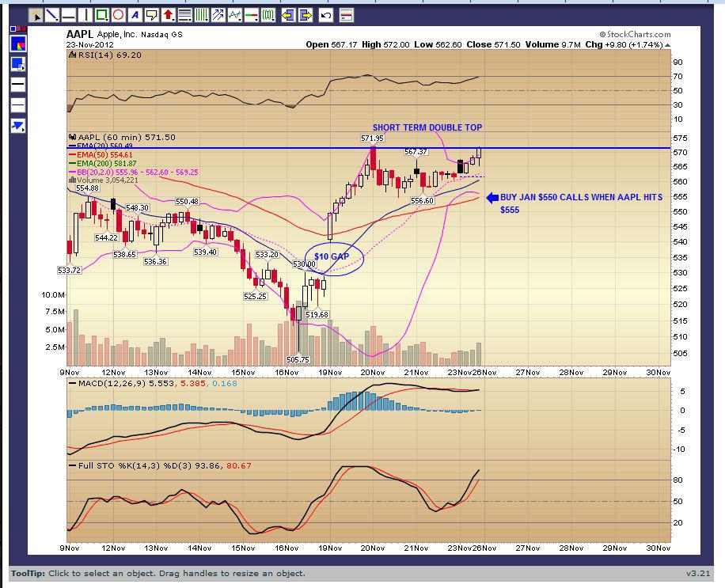Select the green vertical cycle lines tool
The width and height of the screenshot is (725, 588).
click(x=201, y=16)
